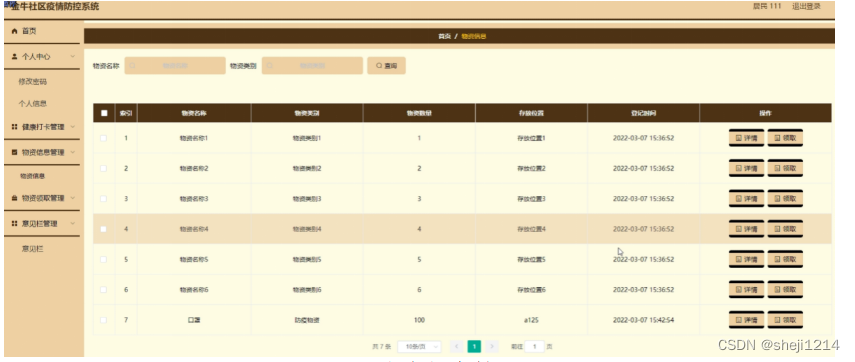
Task: Click the 物资类别5 cell
Action: pyautogui.click(x=307, y=260)
